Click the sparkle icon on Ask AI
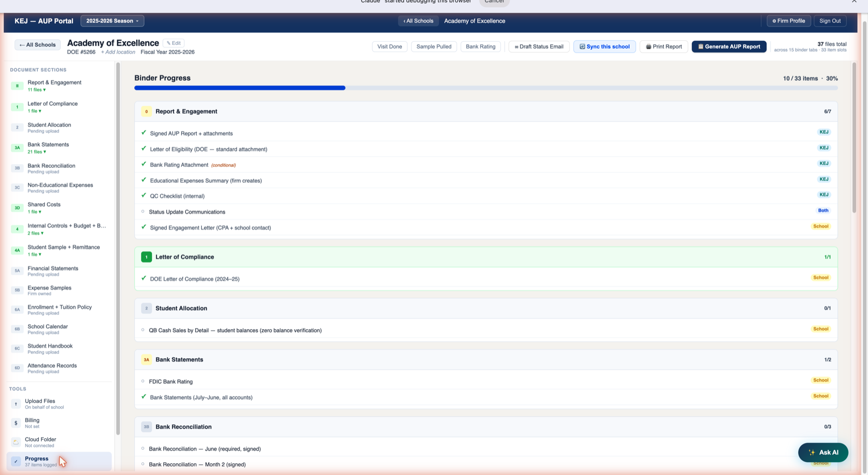 [812, 453]
